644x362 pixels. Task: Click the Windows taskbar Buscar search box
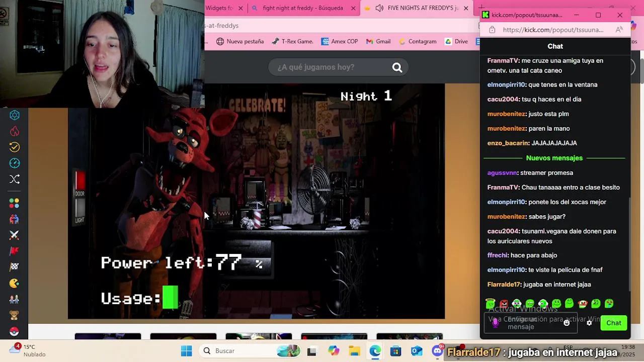(249, 351)
